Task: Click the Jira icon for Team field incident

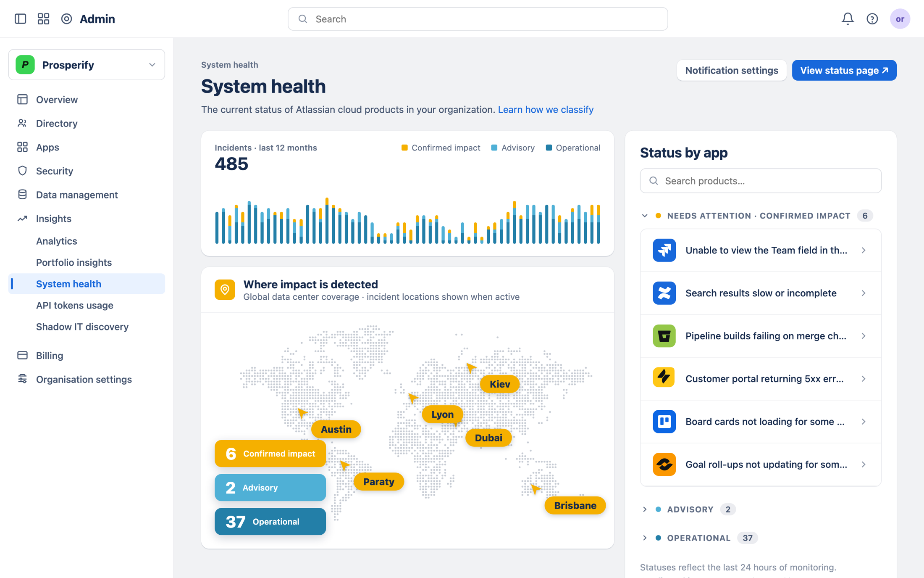Action: (664, 250)
